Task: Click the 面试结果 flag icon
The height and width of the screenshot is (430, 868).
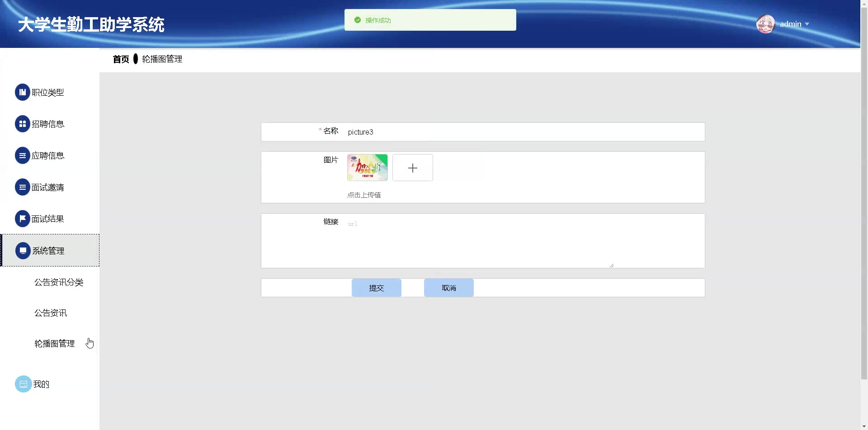Action: (x=23, y=219)
